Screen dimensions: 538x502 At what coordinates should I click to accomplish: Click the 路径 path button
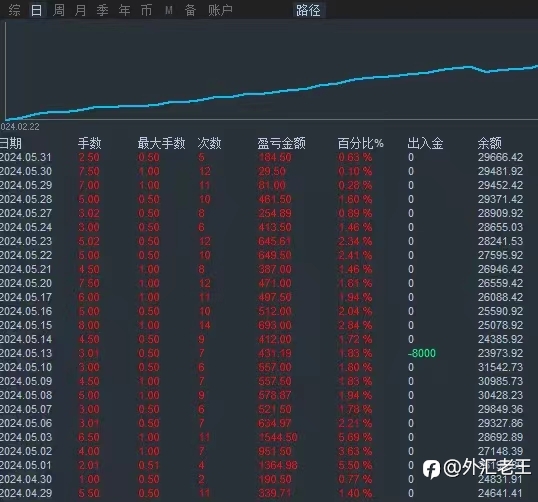308,10
